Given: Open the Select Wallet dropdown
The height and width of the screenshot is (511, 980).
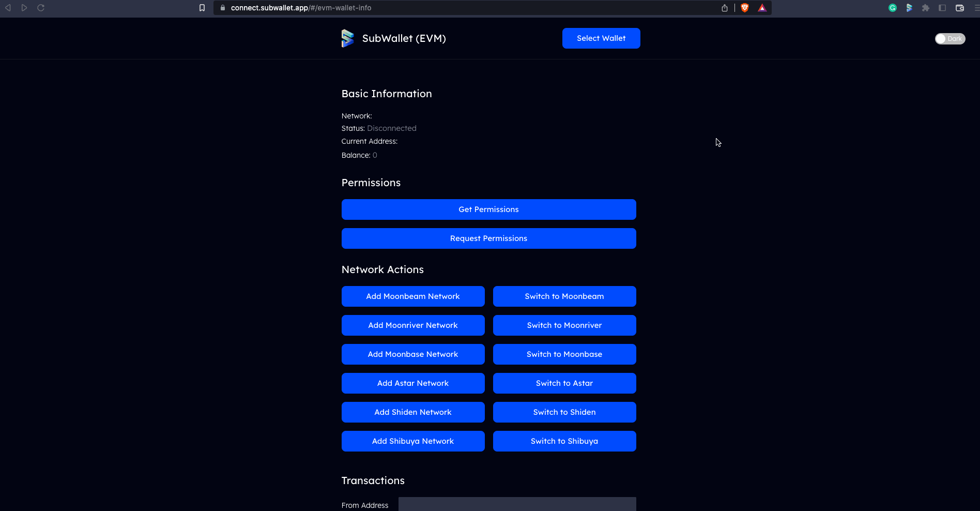Looking at the screenshot, I should pos(601,38).
